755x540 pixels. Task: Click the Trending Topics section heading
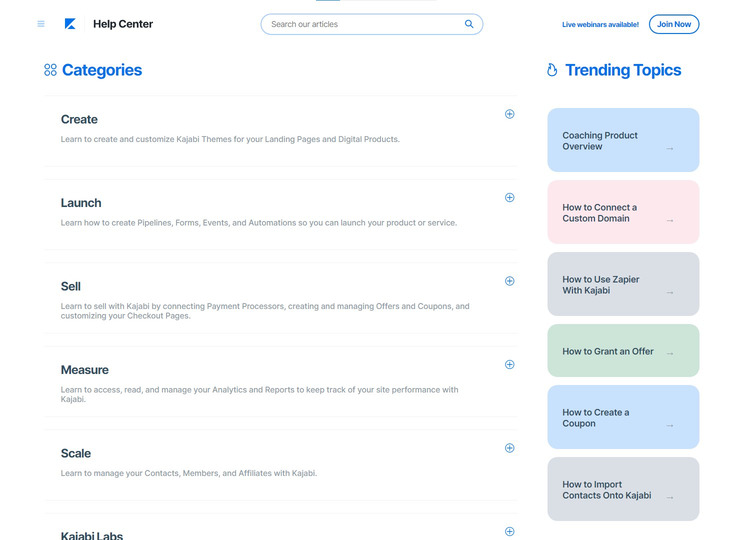(x=623, y=70)
